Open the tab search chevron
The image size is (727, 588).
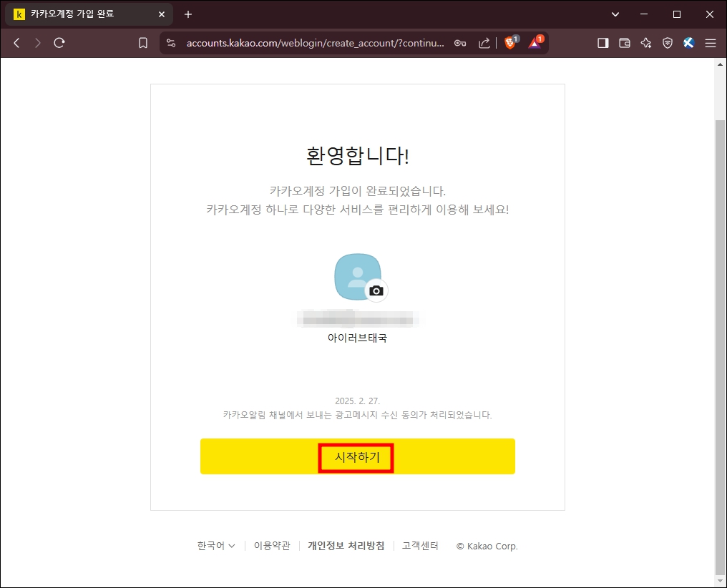click(x=615, y=14)
